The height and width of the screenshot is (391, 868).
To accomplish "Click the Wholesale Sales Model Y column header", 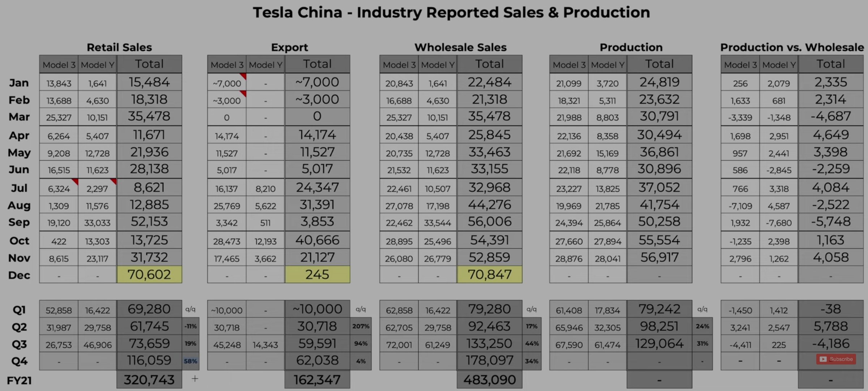I will point(438,65).
